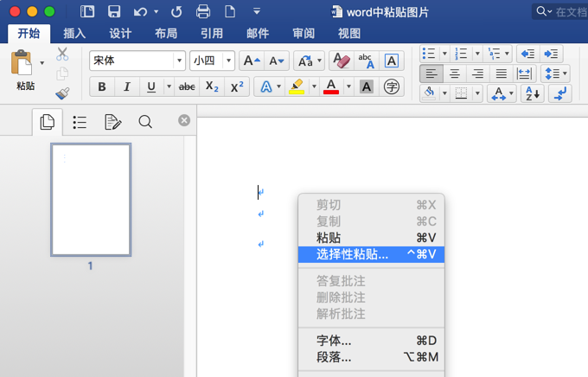The width and height of the screenshot is (588, 377).
Task: Open the text effects A dropdown arrow
Action: tap(278, 86)
